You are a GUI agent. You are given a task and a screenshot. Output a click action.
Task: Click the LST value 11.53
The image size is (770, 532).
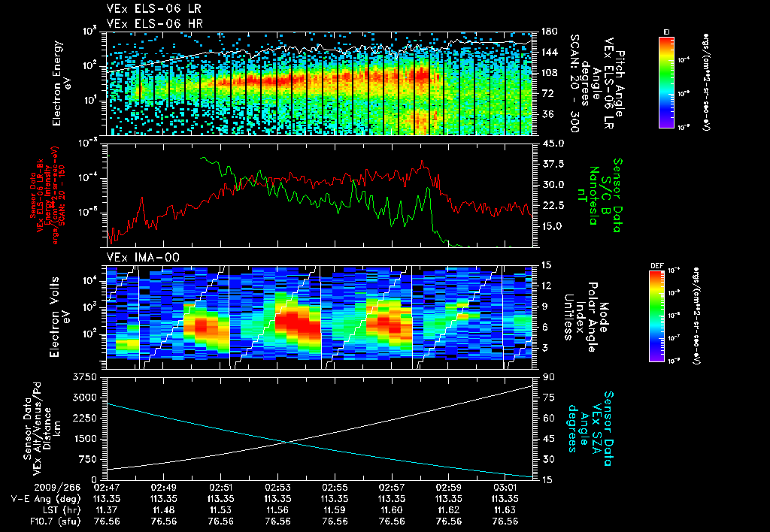click(220, 510)
